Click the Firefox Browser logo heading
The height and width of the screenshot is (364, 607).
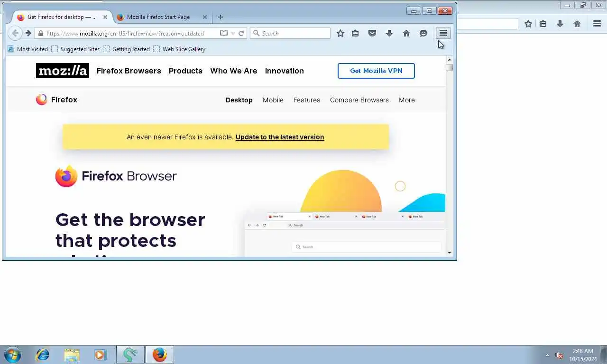tap(116, 176)
